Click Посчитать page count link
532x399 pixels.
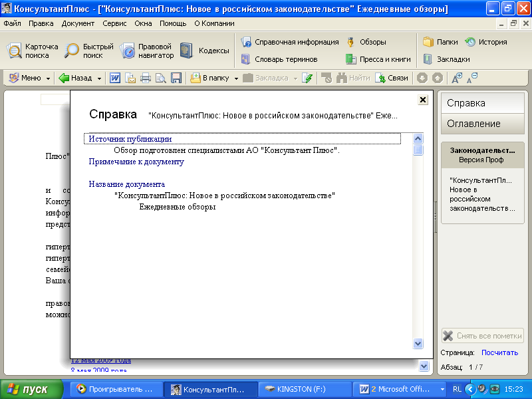[500, 352]
